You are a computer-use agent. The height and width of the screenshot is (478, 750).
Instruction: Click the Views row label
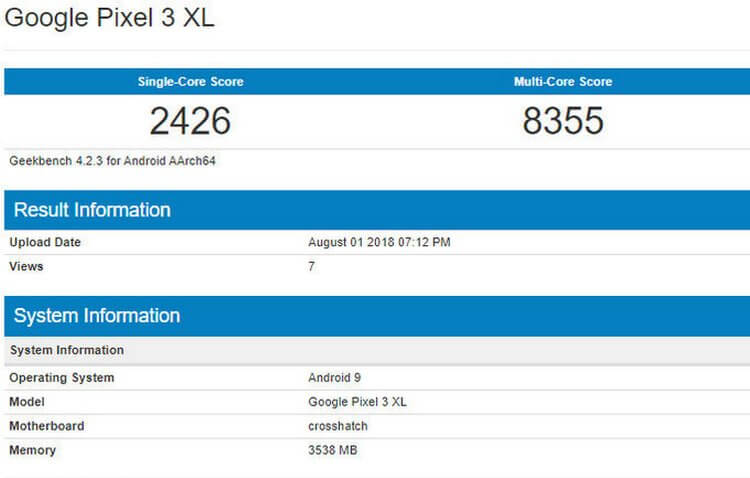(x=27, y=267)
